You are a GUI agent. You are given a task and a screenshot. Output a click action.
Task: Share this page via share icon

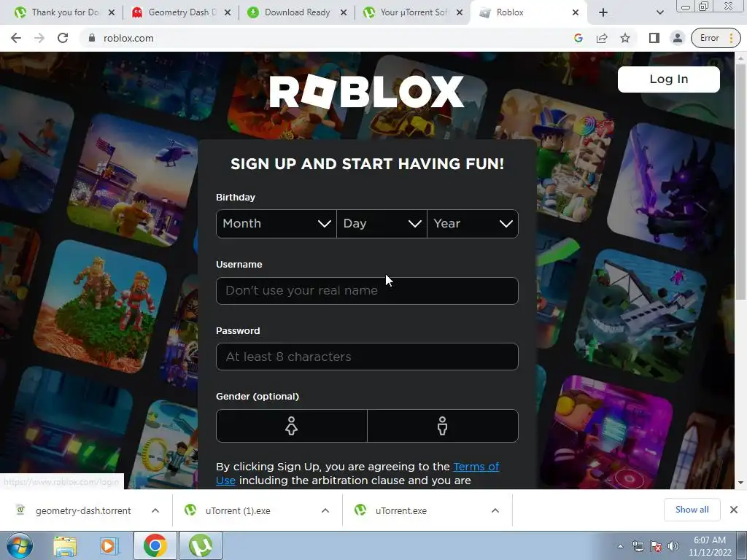click(x=602, y=38)
